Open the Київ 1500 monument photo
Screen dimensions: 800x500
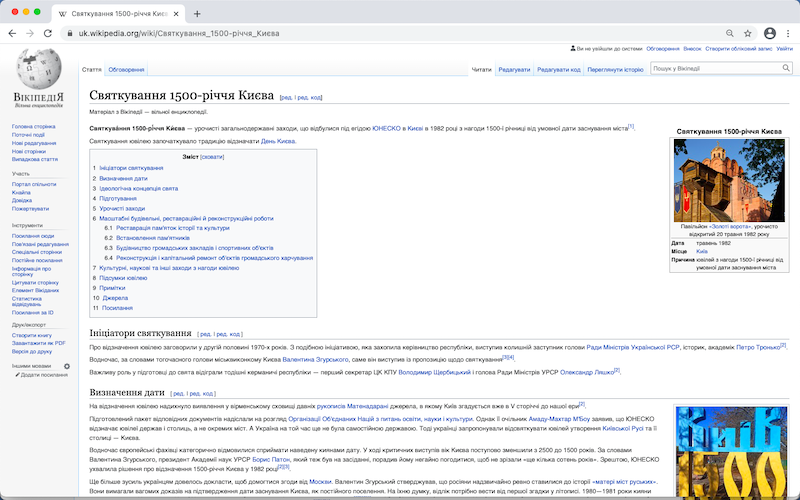[x=731, y=453]
